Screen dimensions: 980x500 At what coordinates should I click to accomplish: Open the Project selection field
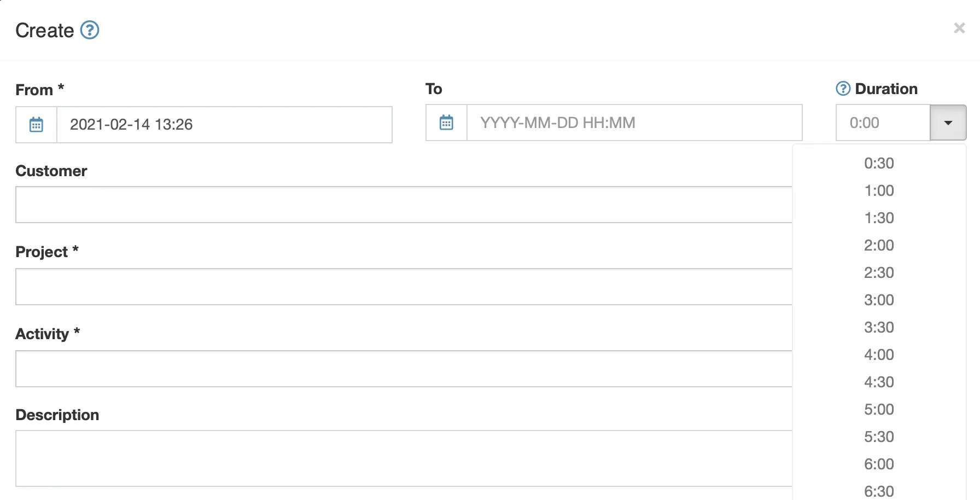coord(404,287)
